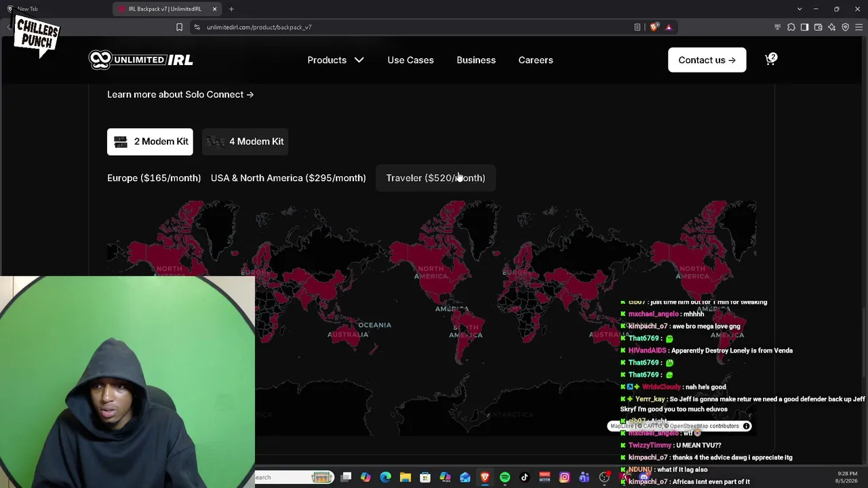Screen dimensions: 868x488
Task: Click the coverage world map
Action: 431,319
